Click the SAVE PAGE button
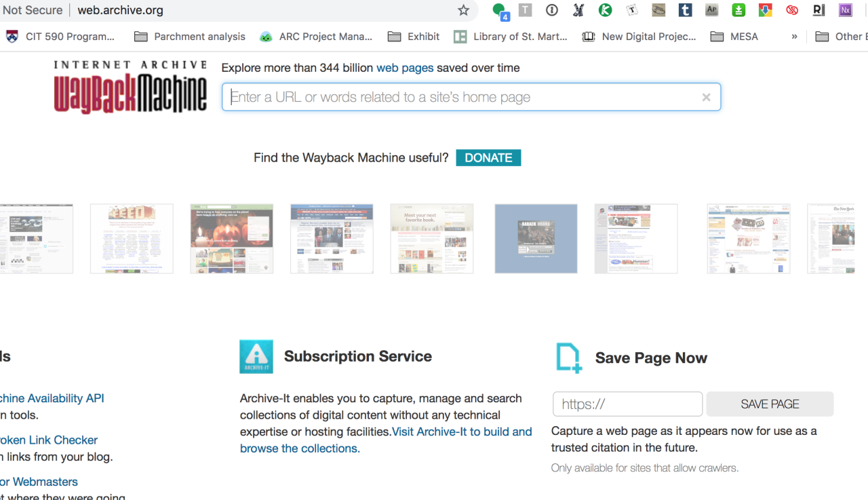868x500 pixels. pyautogui.click(x=770, y=404)
